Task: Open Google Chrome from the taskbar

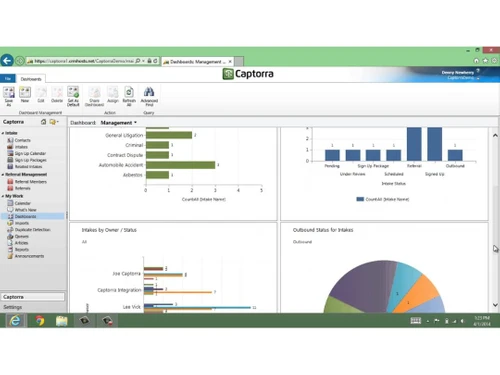Action: (x=40, y=321)
